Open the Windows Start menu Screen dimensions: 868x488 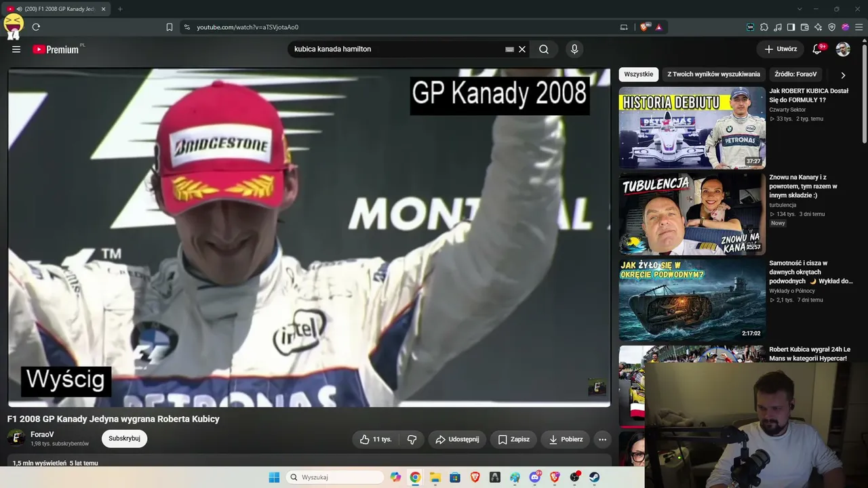point(274,477)
